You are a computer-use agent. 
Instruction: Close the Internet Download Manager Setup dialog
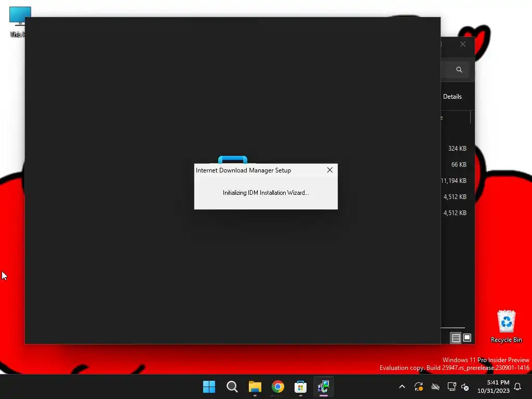point(330,170)
